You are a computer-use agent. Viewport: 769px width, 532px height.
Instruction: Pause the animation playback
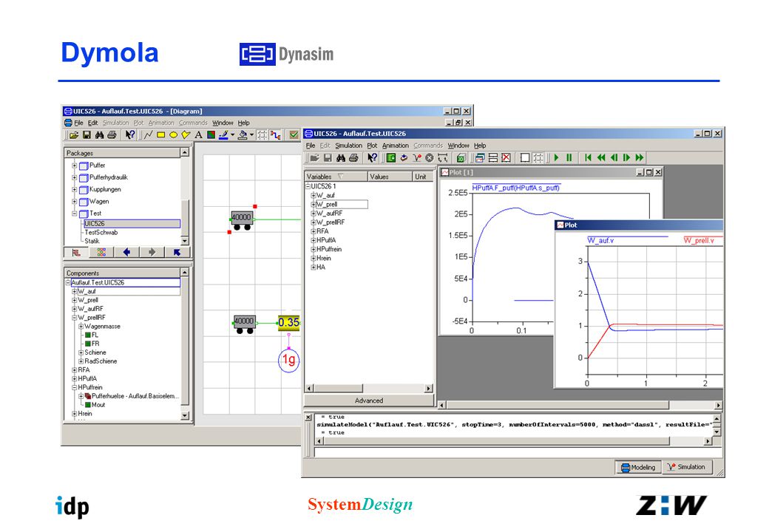(569, 157)
